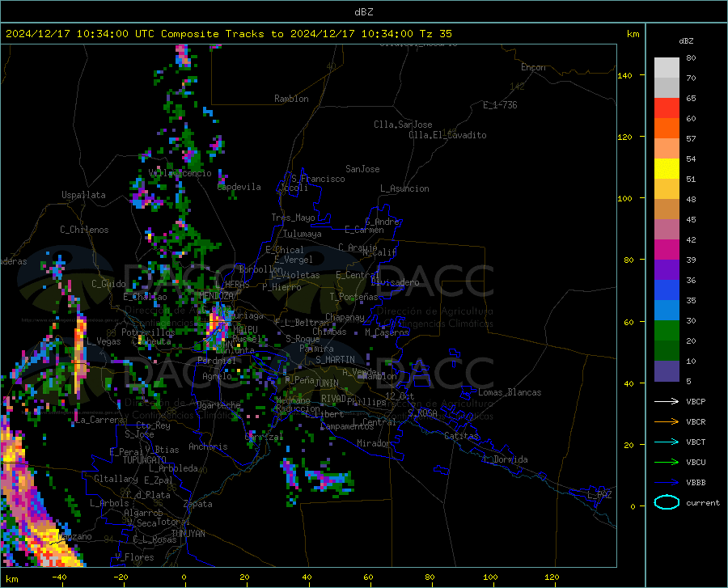Click the Potrerillos label on the map
This screenshot has width=728, height=588.
148,332
